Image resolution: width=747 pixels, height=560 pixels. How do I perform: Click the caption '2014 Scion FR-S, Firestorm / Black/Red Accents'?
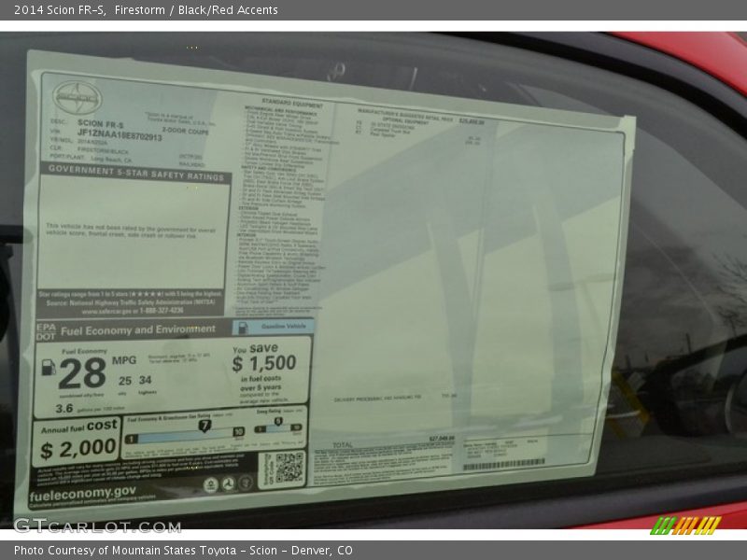pos(146,9)
